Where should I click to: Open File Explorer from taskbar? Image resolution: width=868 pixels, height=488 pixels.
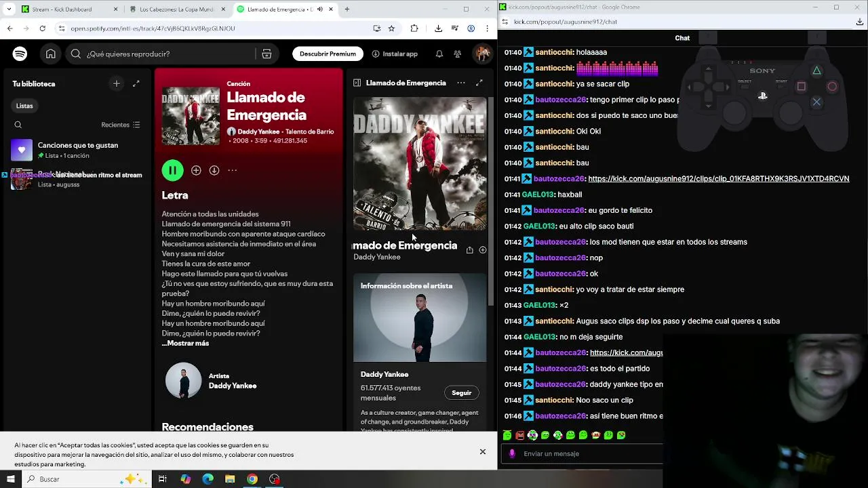click(230, 479)
